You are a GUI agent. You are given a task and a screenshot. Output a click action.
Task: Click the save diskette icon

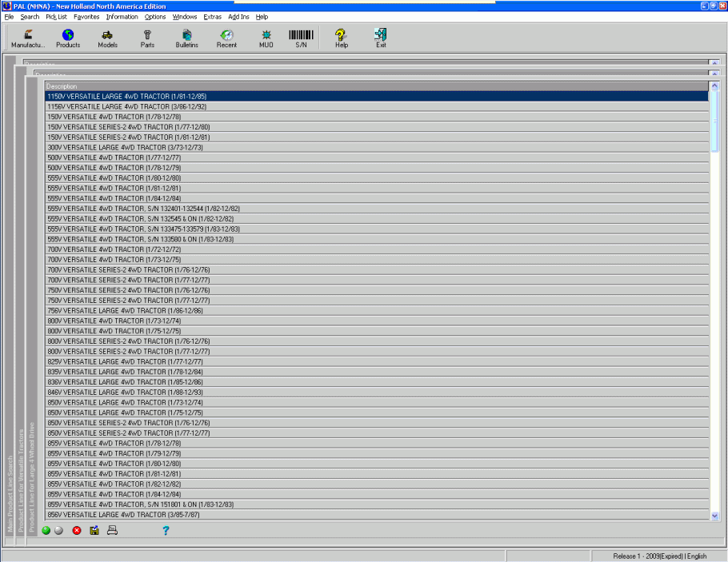tap(94, 530)
